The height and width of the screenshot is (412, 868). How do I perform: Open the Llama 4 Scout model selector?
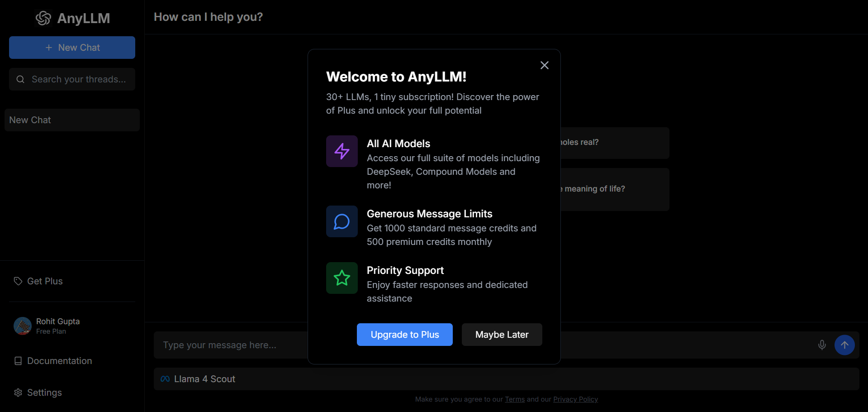click(x=199, y=379)
